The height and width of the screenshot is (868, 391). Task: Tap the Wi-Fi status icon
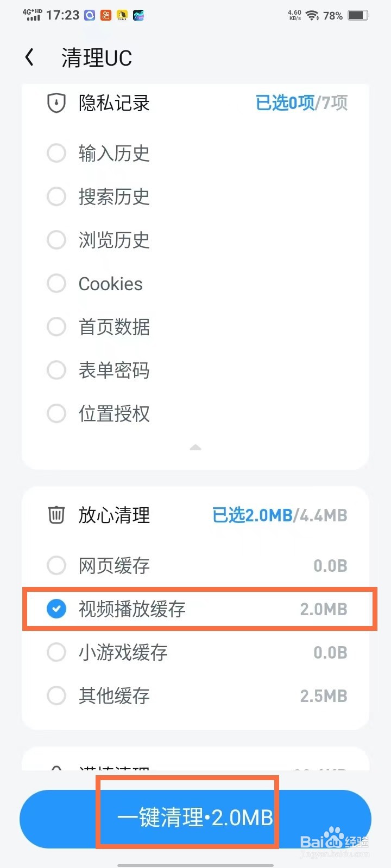pyautogui.click(x=312, y=15)
